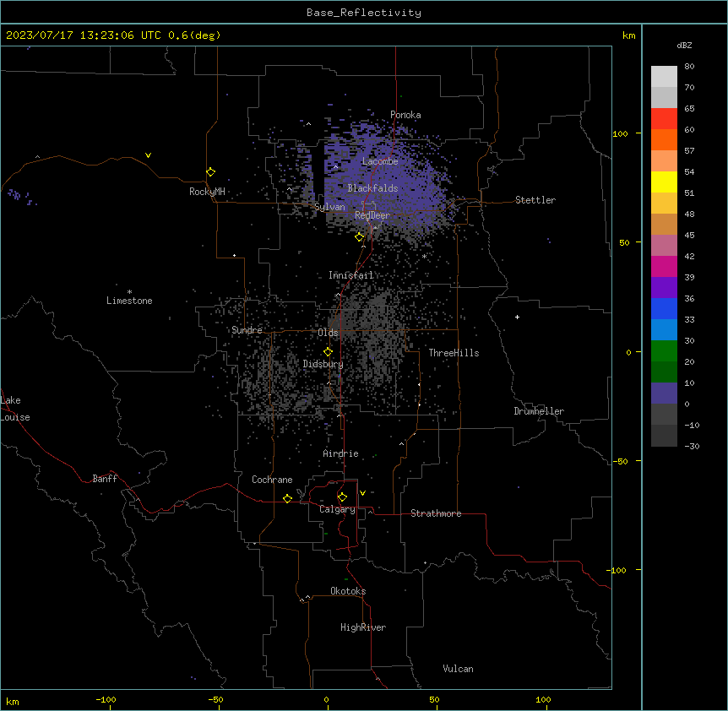Image resolution: width=728 pixels, height=711 pixels.
Task: Select the Okotoks city label
Action: [348, 591]
